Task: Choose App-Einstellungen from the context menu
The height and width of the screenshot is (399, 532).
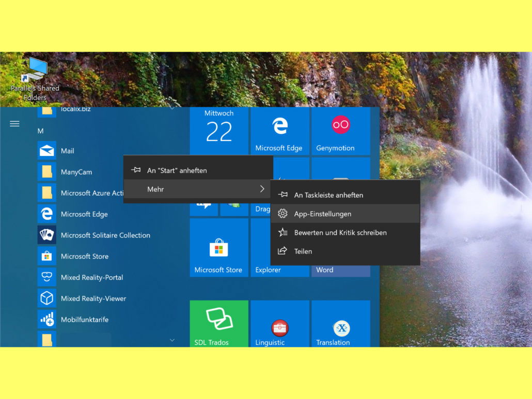Action: point(345,214)
